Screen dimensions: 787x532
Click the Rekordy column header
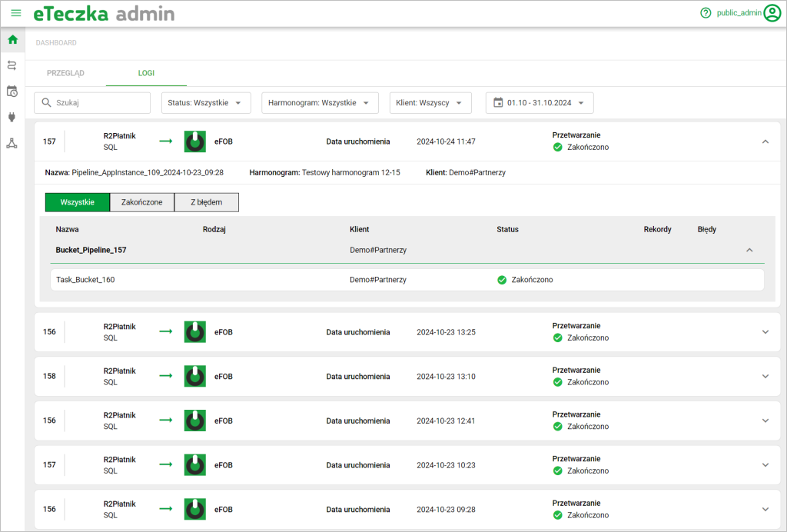tap(658, 229)
